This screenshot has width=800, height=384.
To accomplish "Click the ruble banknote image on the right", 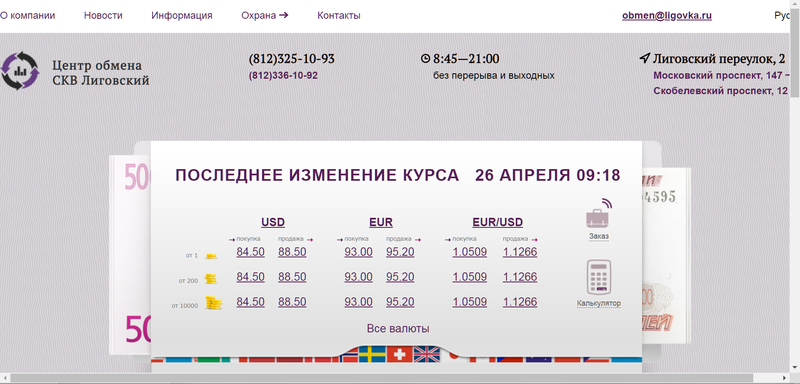I will [666, 255].
